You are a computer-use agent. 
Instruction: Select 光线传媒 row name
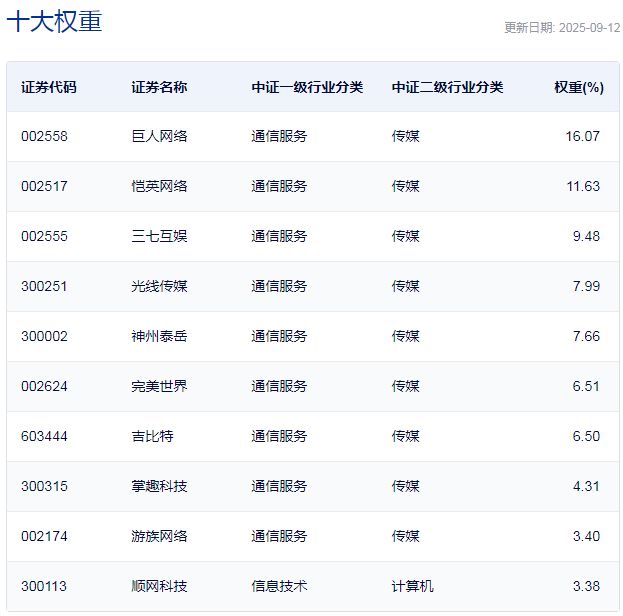[159, 287]
